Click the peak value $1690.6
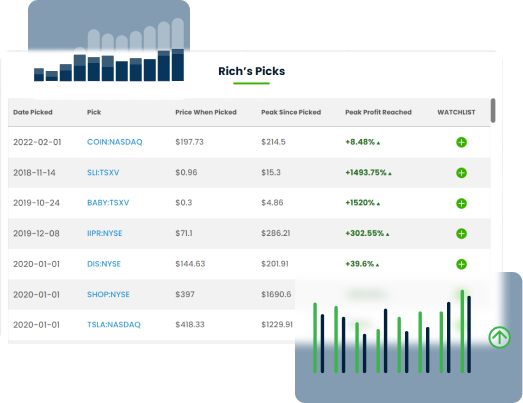 pos(276,294)
